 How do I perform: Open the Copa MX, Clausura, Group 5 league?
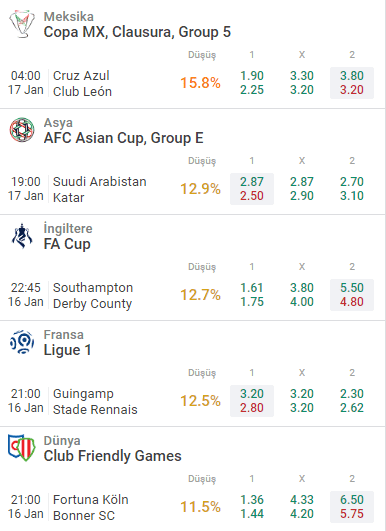click(137, 32)
